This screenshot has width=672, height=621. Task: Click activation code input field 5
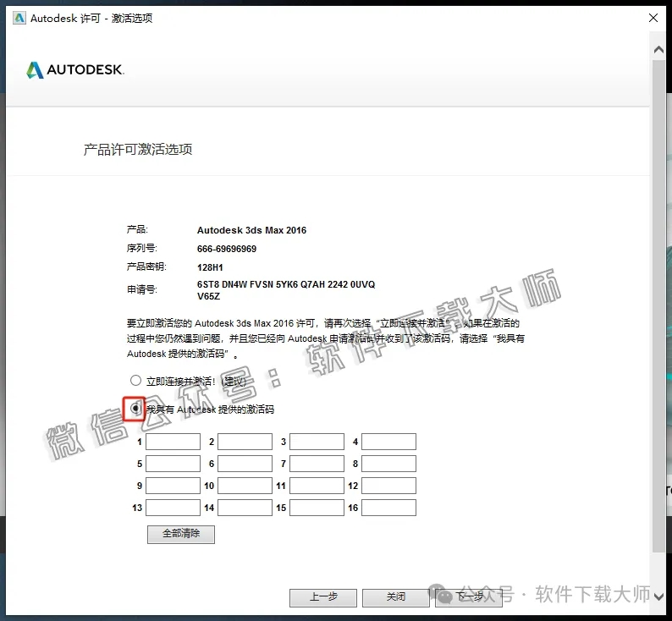coord(174,464)
